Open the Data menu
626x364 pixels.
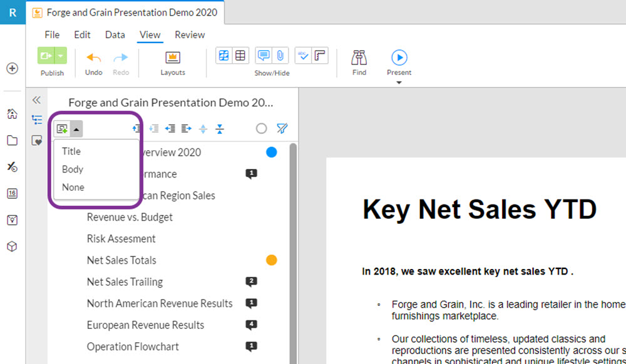click(x=115, y=34)
